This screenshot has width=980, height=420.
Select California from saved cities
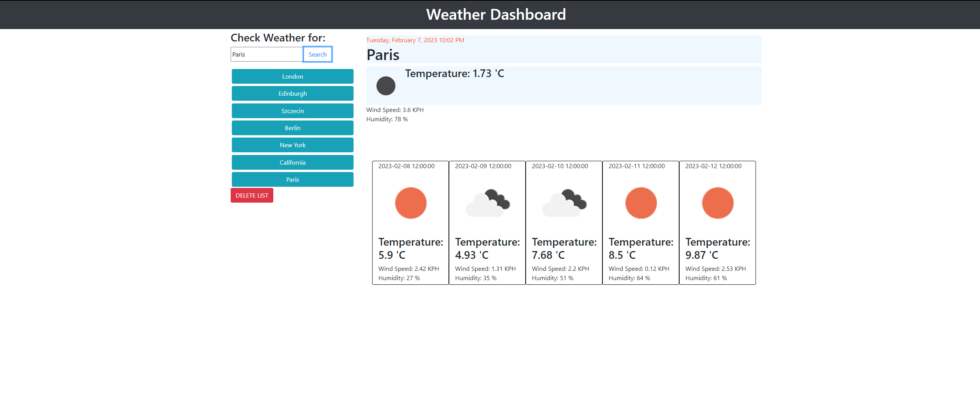pyautogui.click(x=292, y=162)
